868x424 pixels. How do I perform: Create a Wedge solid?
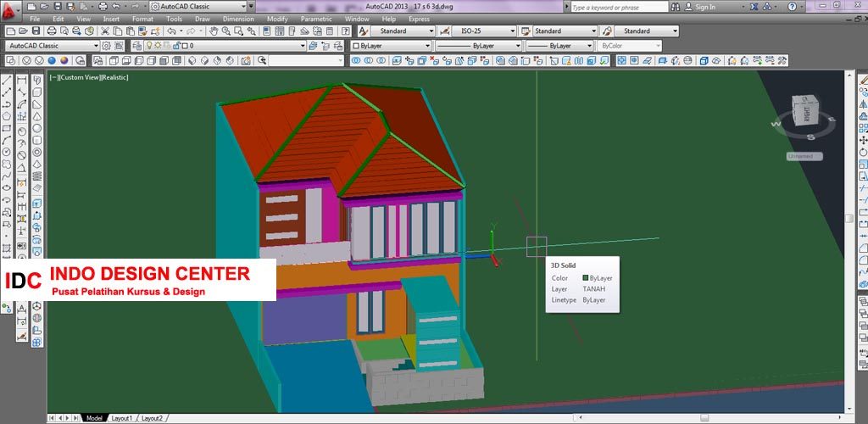tap(36, 104)
